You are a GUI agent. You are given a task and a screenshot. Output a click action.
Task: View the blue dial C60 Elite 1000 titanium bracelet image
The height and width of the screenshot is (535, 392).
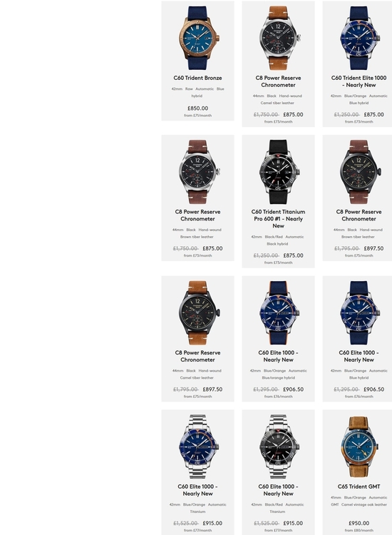(197, 447)
